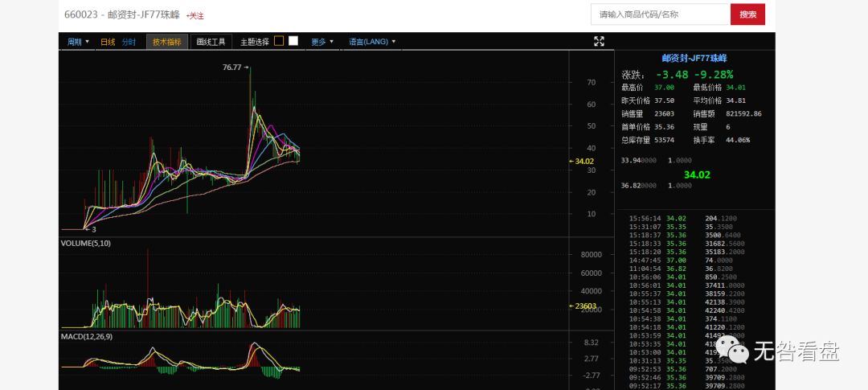This screenshot has height=390, width=868.
Task: Toggle the 技术指标 indicators button
Action: (x=167, y=42)
